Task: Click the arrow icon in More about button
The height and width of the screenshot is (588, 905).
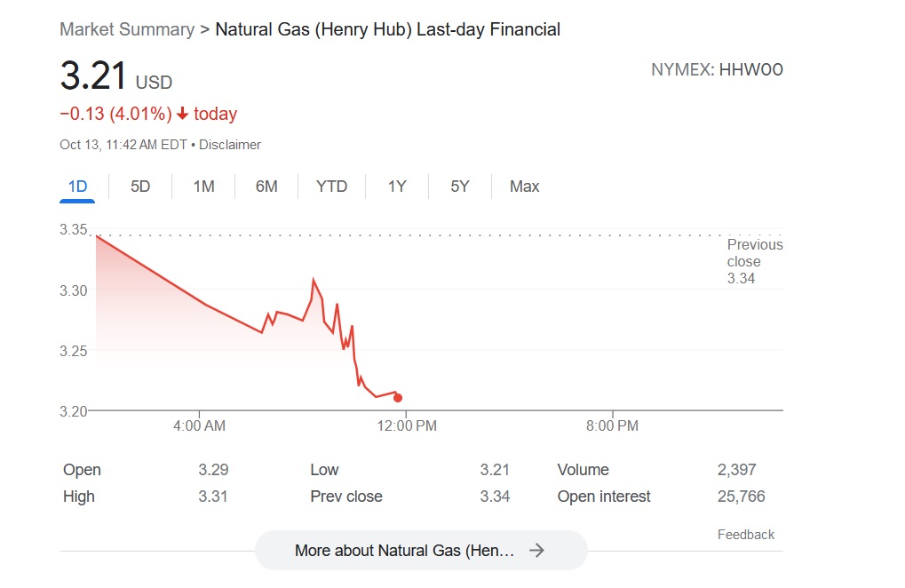Action: tap(536, 551)
